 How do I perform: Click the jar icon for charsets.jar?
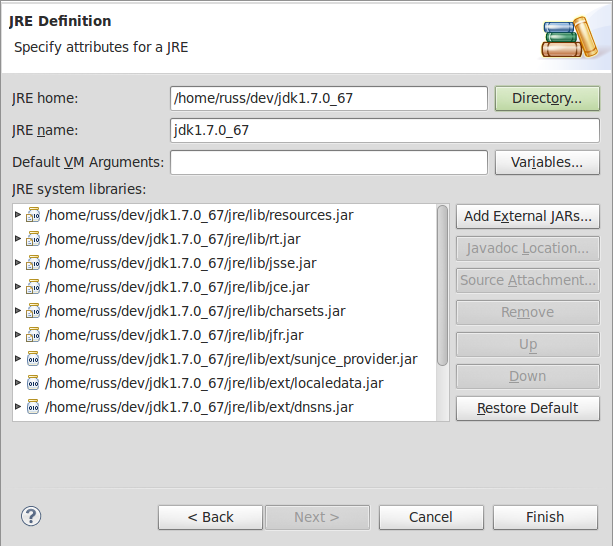[x=33, y=311]
